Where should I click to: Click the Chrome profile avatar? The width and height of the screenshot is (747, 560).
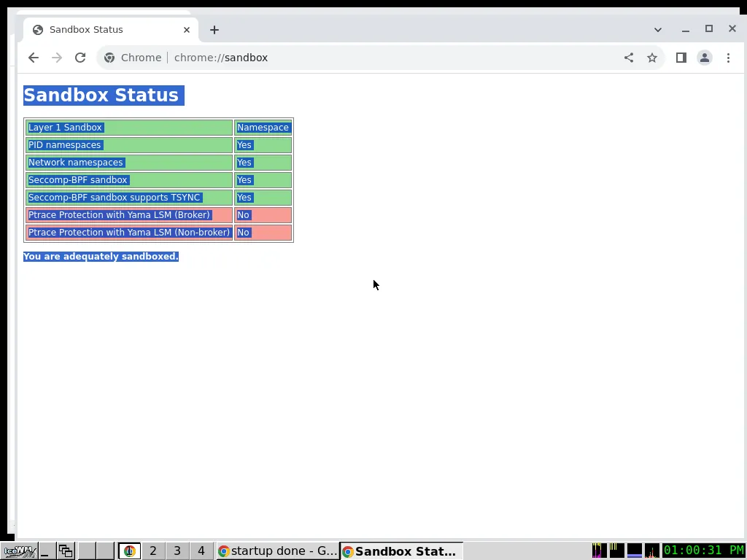[704, 58]
